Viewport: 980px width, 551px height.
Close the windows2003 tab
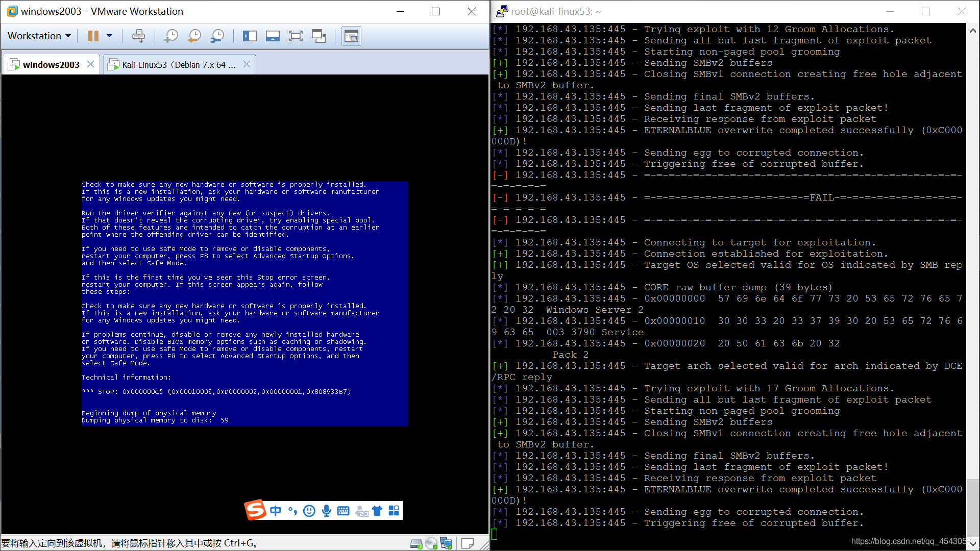point(90,64)
